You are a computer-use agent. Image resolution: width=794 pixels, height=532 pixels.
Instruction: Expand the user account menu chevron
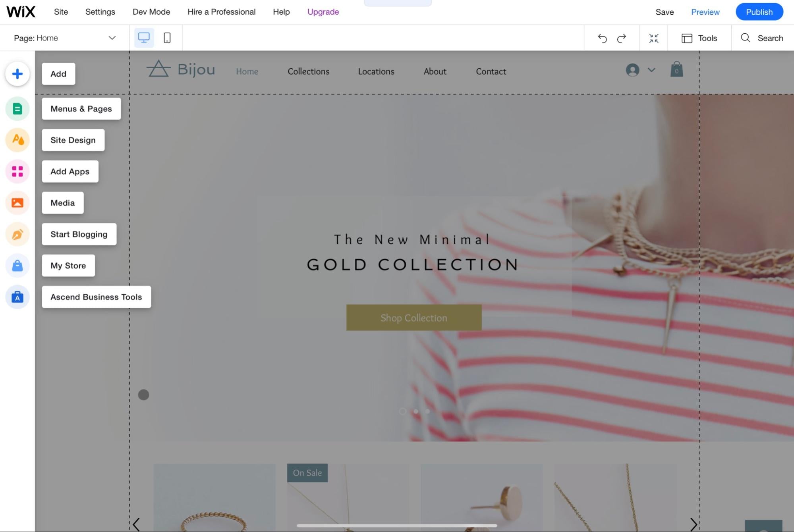pyautogui.click(x=651, y=70)
